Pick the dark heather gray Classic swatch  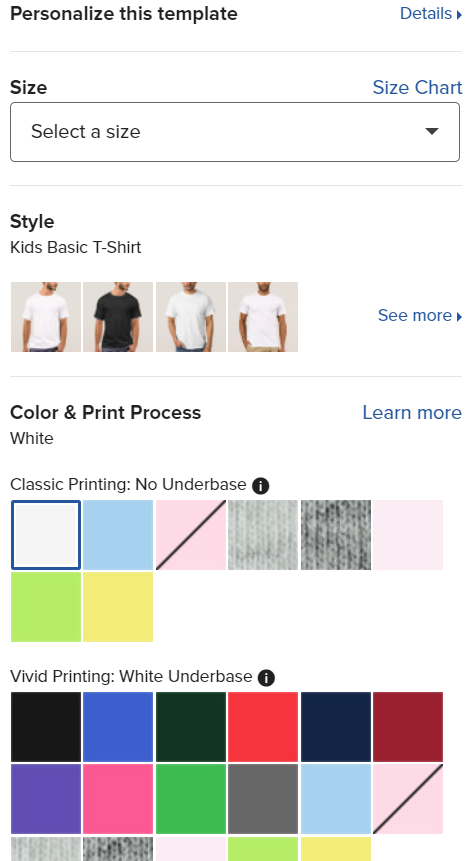pos(336,535)
